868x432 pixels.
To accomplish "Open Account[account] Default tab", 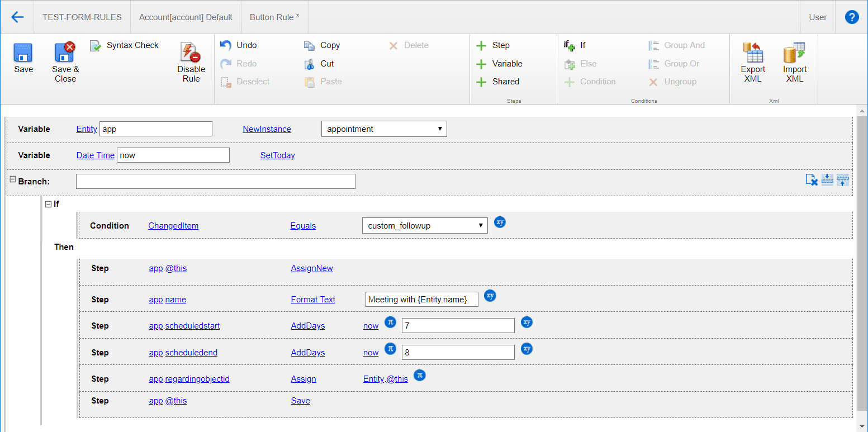I will pyautogui.click(x=186, y=17).
